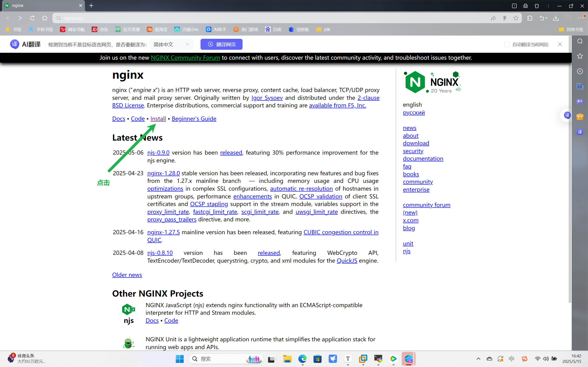Open the translate icon at sidebar bottom
This screenshot has width=588, height=367.
(580, 132)
